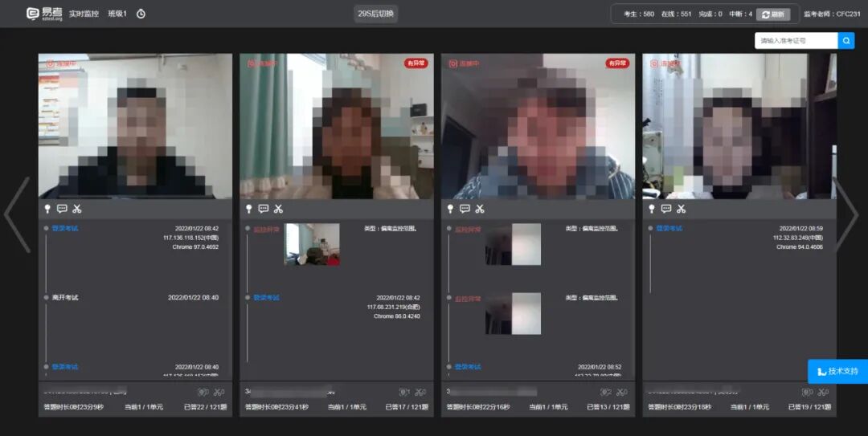Click the 完成：0 counter

710,14
